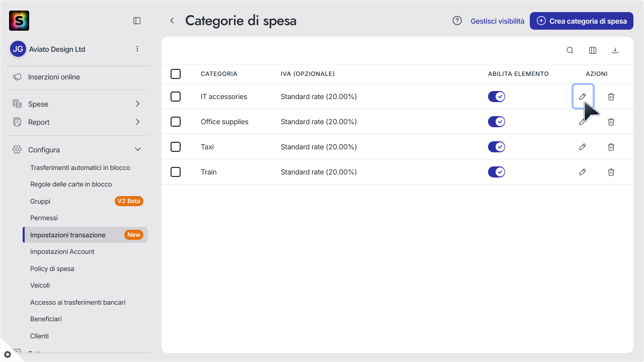Click the colorful S app logo
644x362 pixels.
point(19,21)
